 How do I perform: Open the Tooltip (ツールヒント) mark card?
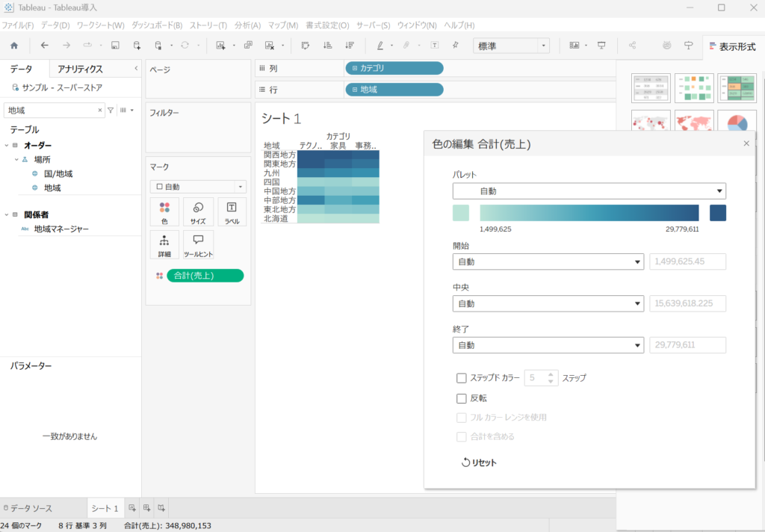198,244
